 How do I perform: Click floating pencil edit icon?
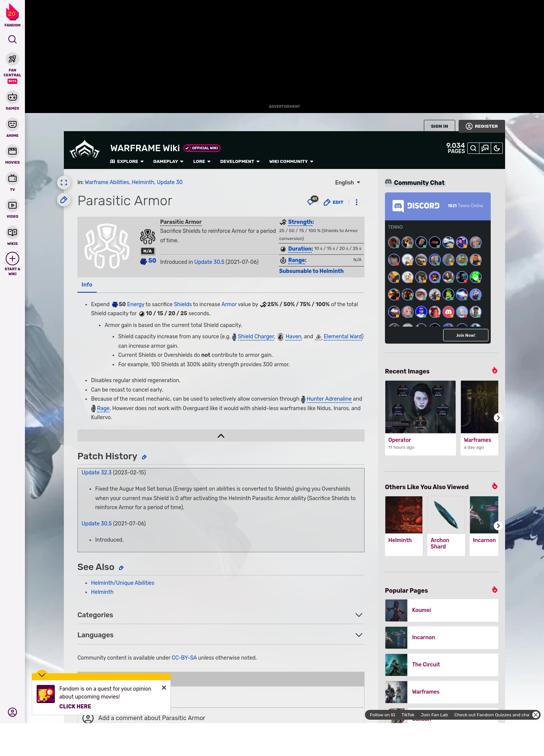[x=64, y=200]
